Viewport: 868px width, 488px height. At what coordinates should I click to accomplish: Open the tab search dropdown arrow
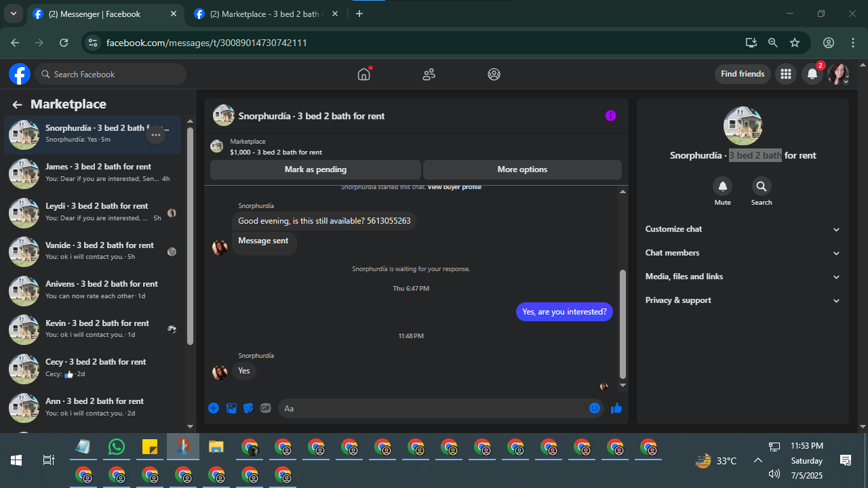13,14
